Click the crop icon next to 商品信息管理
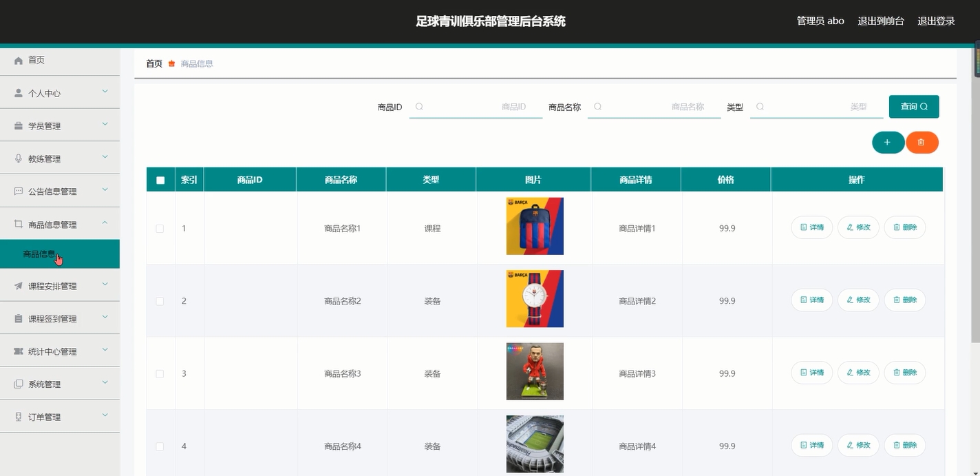The height and width of the screenshot is (476, 980). point(19,224)
